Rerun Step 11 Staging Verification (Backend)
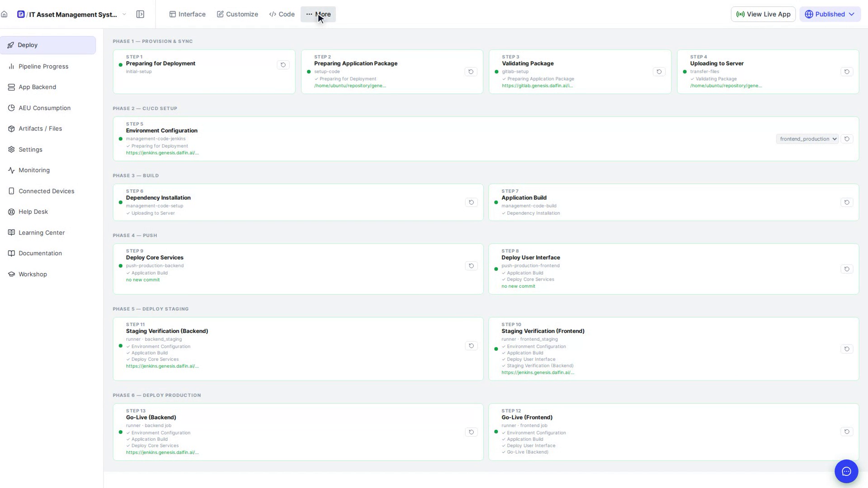 (471, 346)
